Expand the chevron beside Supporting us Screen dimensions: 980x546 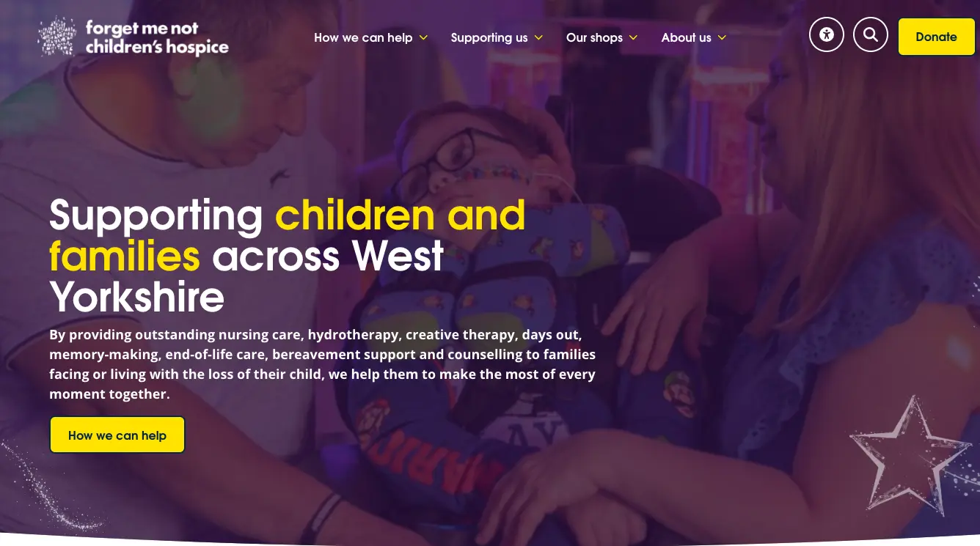point(538,38)
